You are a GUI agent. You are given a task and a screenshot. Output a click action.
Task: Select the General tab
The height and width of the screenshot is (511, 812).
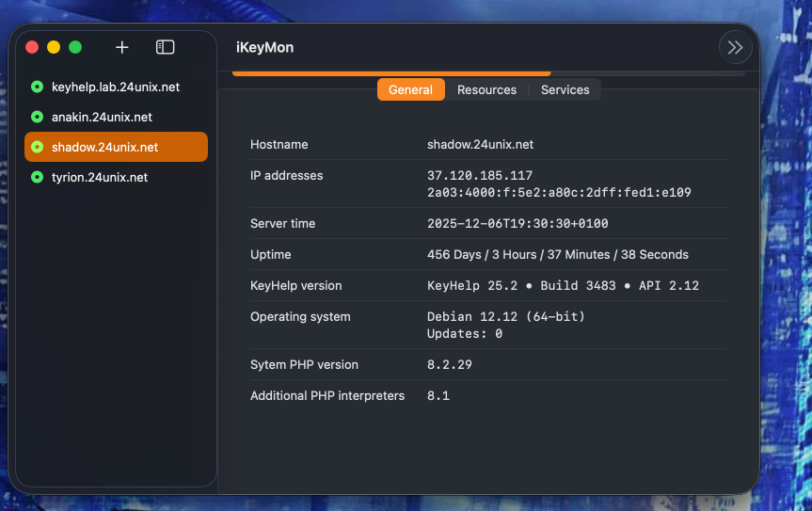pyautogui.click(x=410, y=89)
